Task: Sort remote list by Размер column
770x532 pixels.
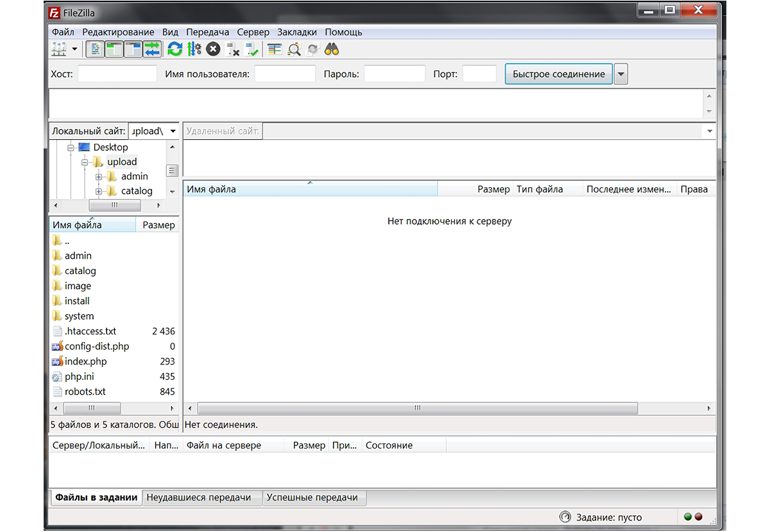Action: tap(493, 189)
